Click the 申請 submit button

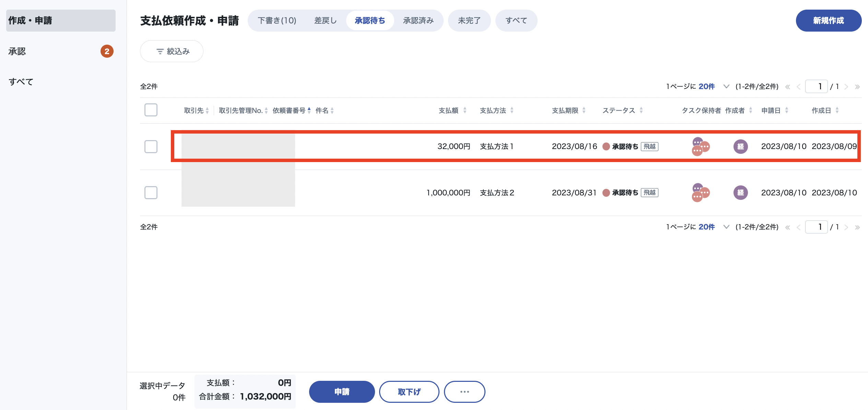click(x=342, y=392)
